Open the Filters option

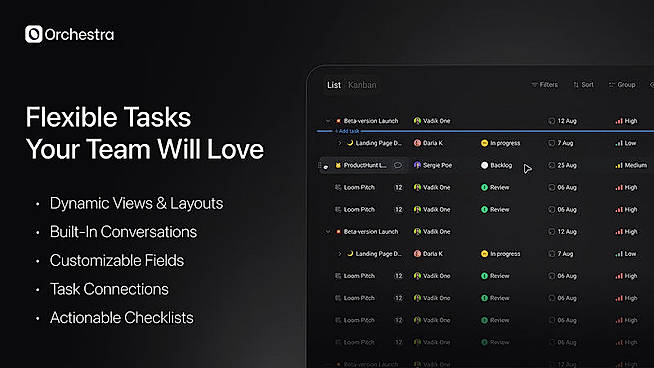(x=544, y=85)
